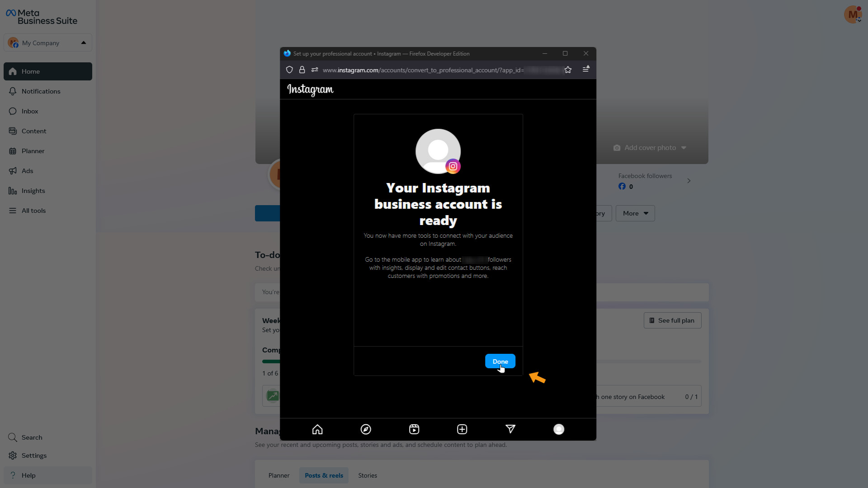The width and height of the screenshot is (868, 488).
Task: Expand Facebook followers chevron arrow
Action: click(x=689, y=181)
